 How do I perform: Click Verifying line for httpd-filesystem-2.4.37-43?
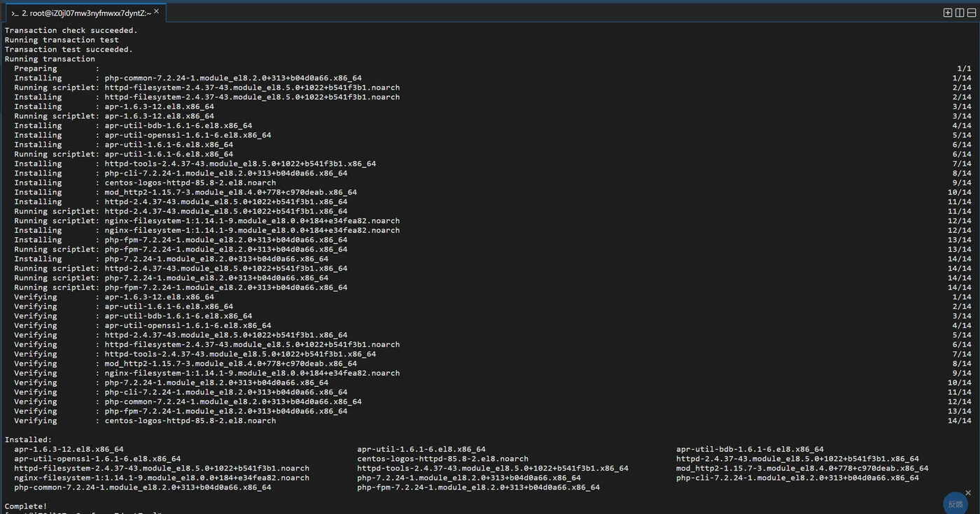tap(207, 345)
